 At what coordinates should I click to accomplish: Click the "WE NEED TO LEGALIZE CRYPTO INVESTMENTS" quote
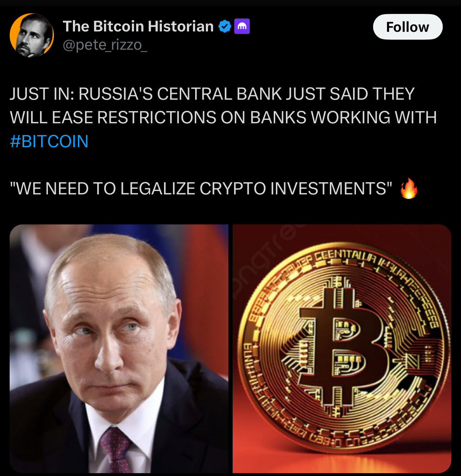click(201, 188)
